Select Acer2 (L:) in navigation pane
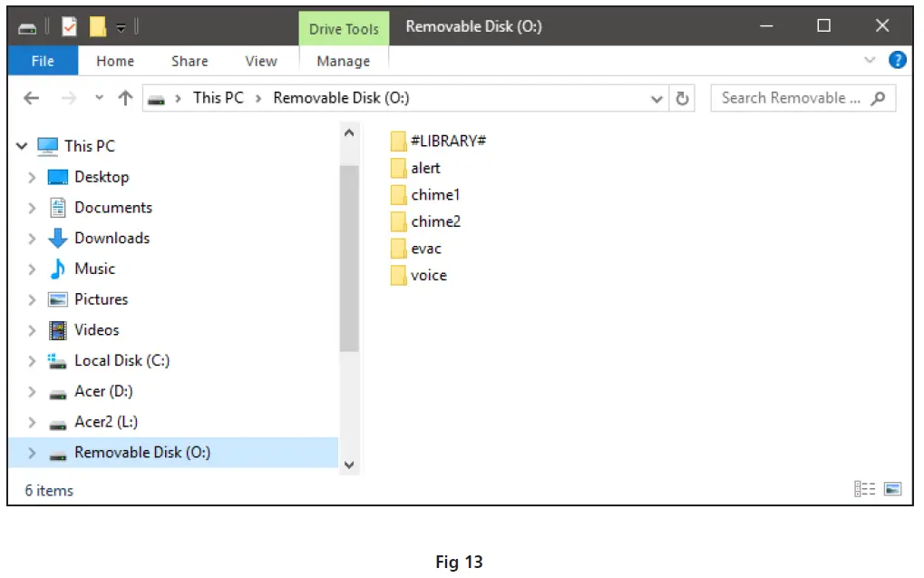Image resolution: width=924 pixels, height=578 pixels. click(x=106, y=422)
